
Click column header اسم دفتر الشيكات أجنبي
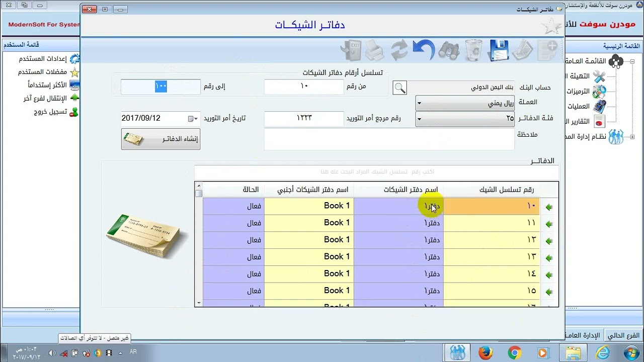tap(309, 190)
